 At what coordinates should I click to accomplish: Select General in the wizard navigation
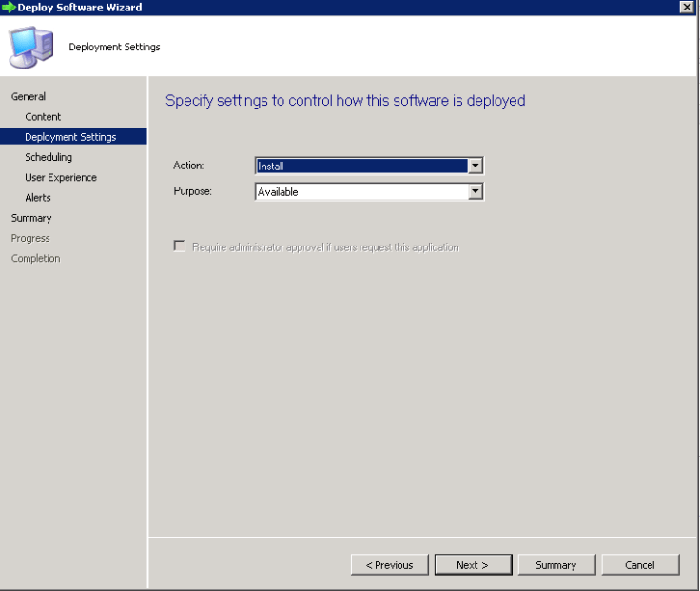coord(29,96)
